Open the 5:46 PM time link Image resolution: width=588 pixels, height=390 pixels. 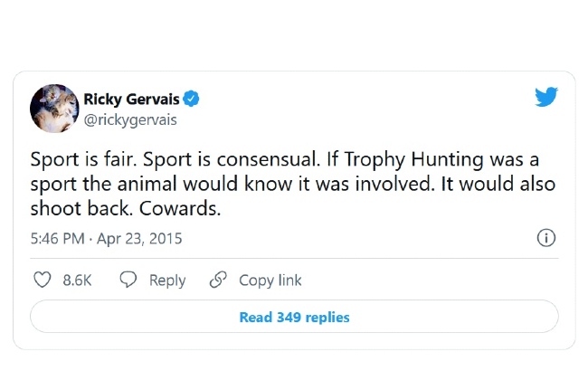[x=57, y=239]
